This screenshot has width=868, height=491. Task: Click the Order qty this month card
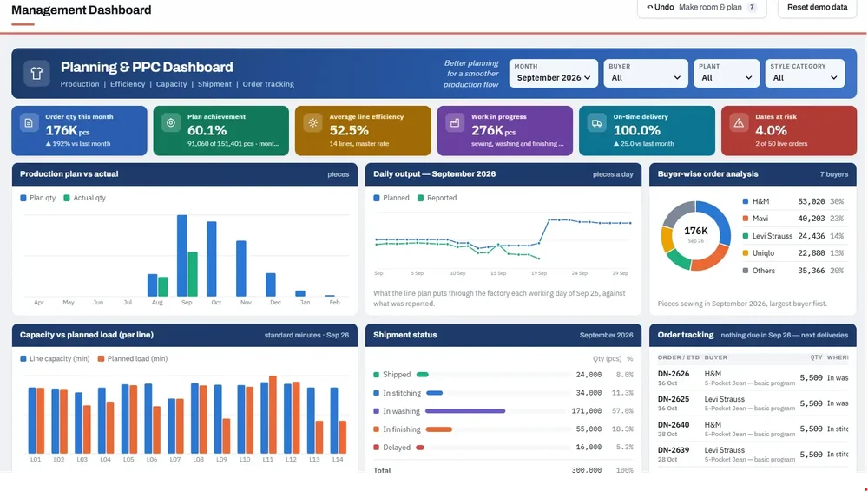coord(79,131)
